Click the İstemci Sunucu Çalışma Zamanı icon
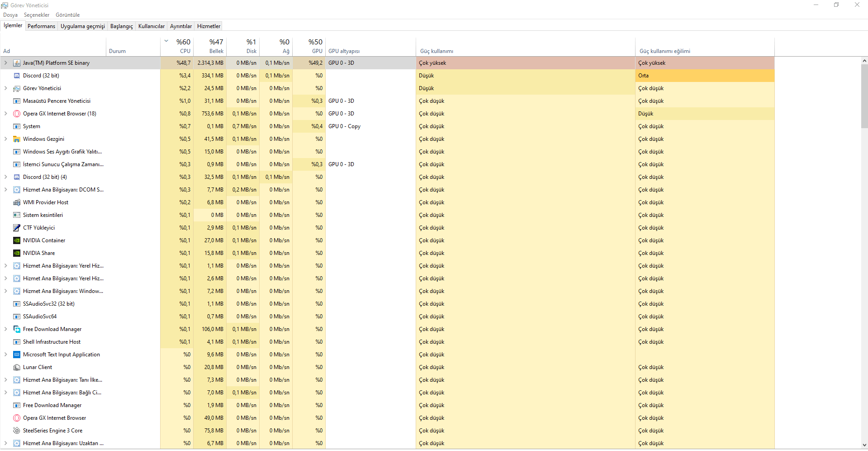The width and height of the screenshot is (868, 451). coord(17,164)
